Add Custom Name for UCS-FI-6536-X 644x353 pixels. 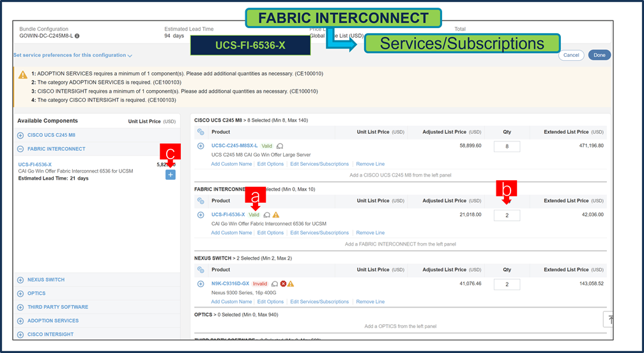[x=231, y=233]
